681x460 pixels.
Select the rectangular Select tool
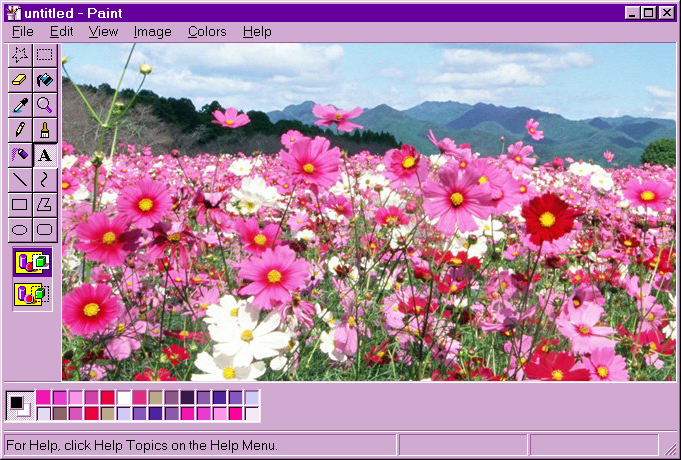(45, 55)
